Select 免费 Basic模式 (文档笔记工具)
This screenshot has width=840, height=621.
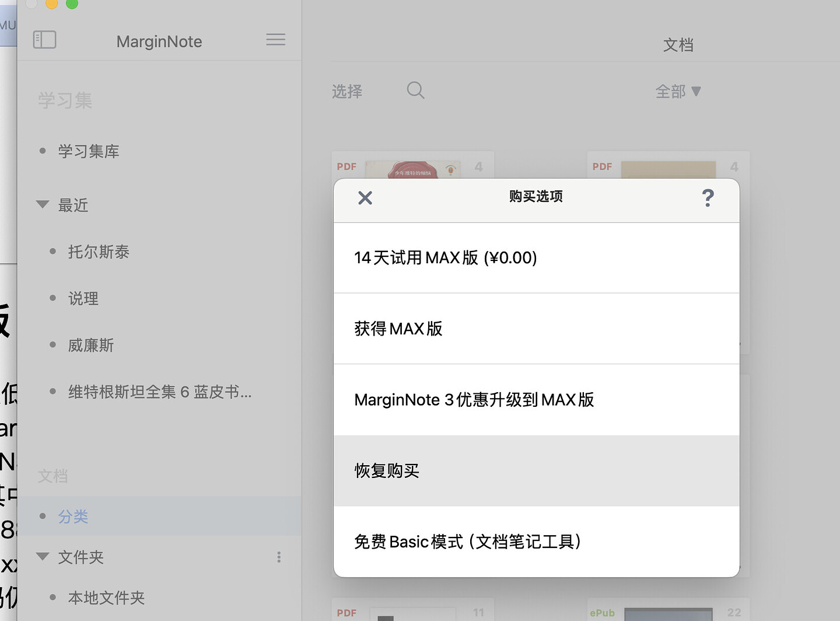(537, 542)
